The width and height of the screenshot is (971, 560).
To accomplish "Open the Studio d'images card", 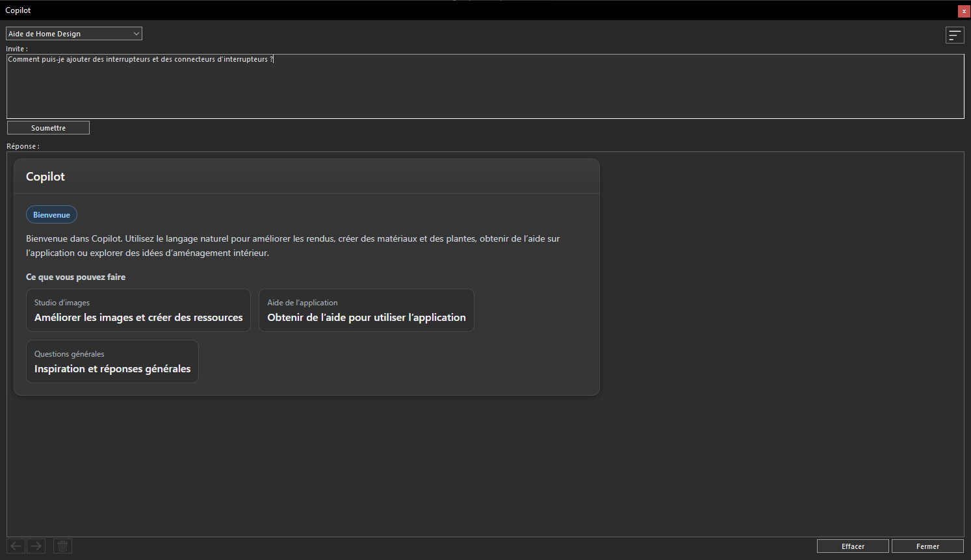I will coord(138,311).
